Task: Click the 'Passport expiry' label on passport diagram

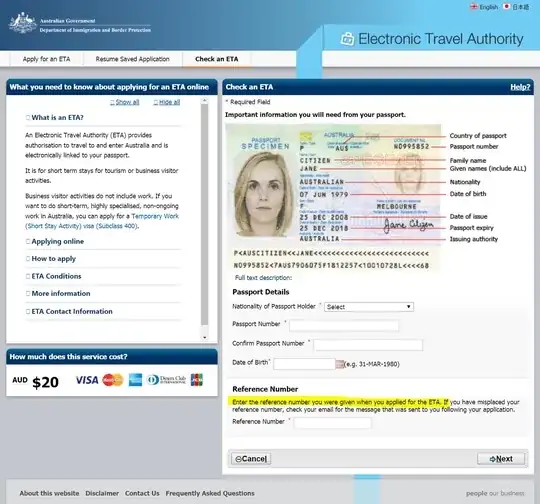Action: pos(471,228)
